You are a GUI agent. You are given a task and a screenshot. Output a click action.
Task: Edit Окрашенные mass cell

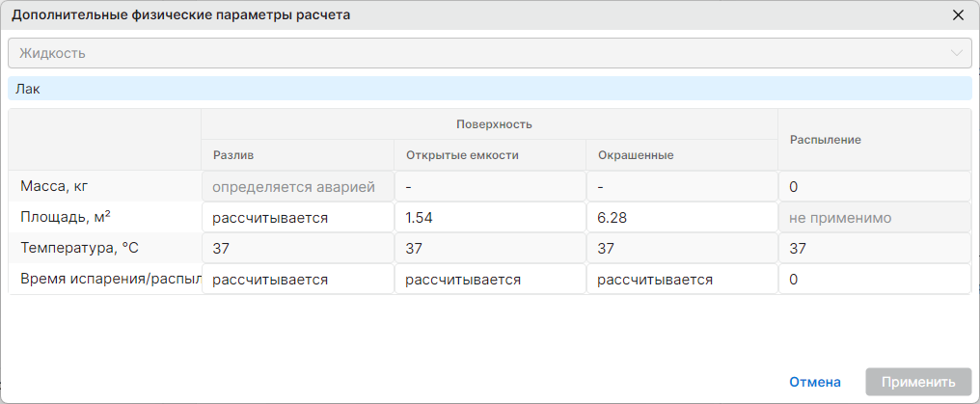coord(682,187)
